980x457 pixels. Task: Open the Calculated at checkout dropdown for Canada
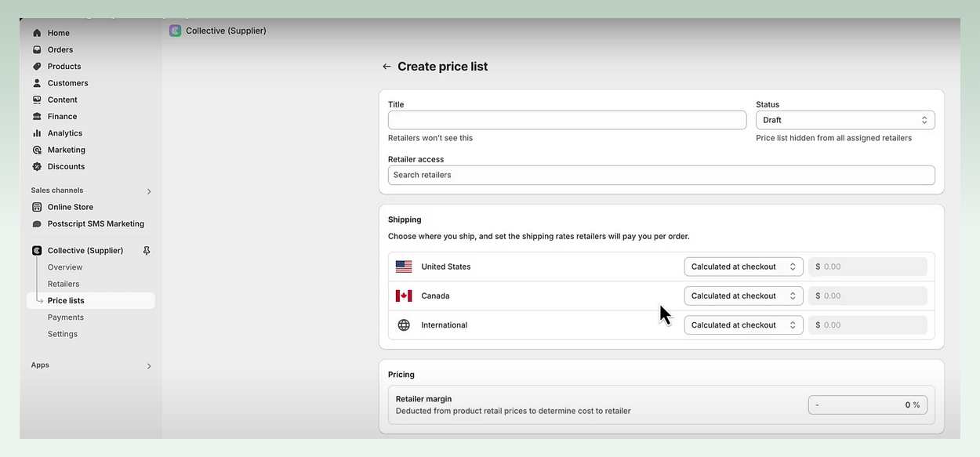click(743, 296)
